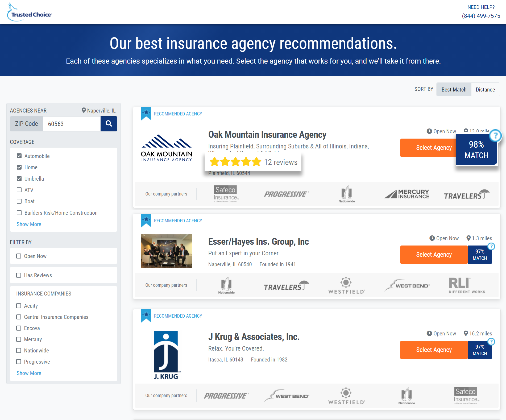Click the Safeco logo in J Krug partners
The image size is (506, 420).
point(467,396)
